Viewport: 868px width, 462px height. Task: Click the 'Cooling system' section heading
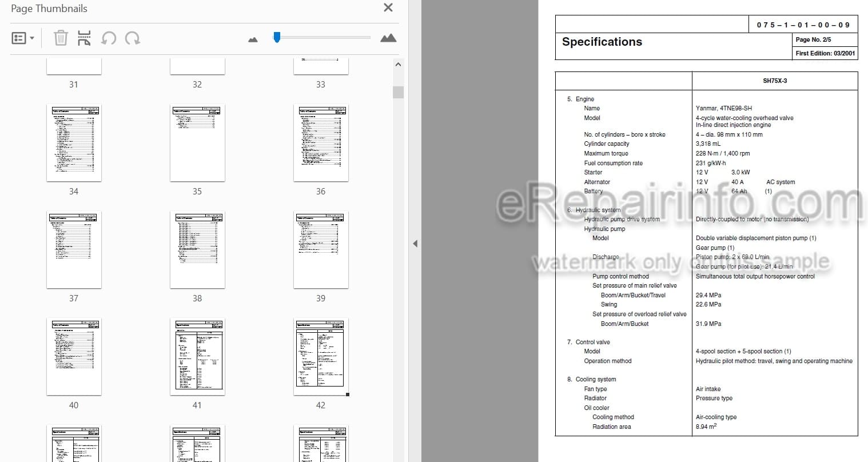596,379
